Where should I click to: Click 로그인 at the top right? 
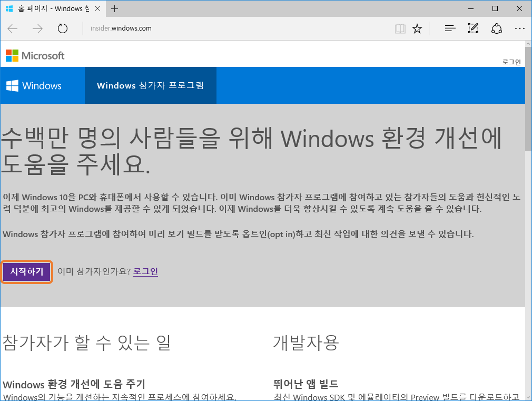pos(510,62)
